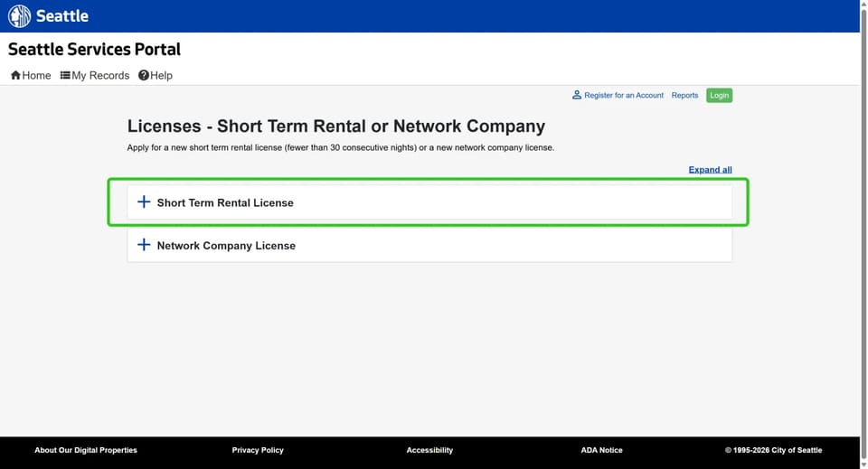The height and width of the screenshot is (469, 868).
Task: Click the copyright City of Seattle text
Action: (773, 450)
